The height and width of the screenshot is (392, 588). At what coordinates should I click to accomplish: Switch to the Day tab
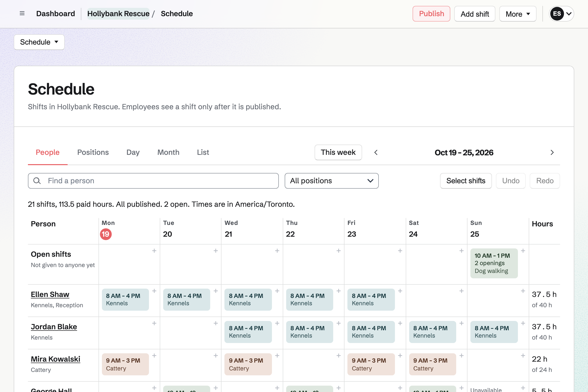coord(133,152)
